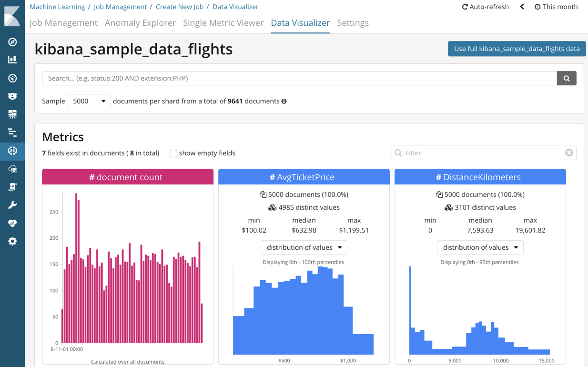Viewport: 588px width, 367px height.
Task: Clear the Filter field using its x icon
Action: [569, 153]
